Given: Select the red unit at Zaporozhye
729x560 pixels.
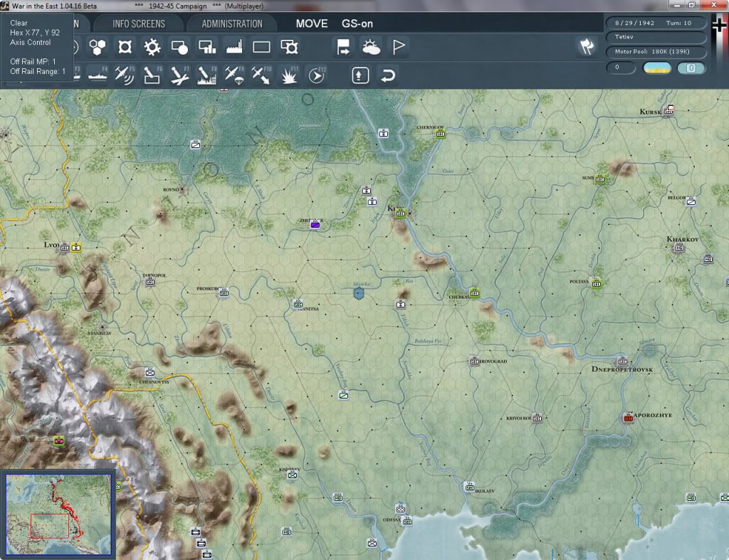Looking at the screenshot, I should coord(628,418).
